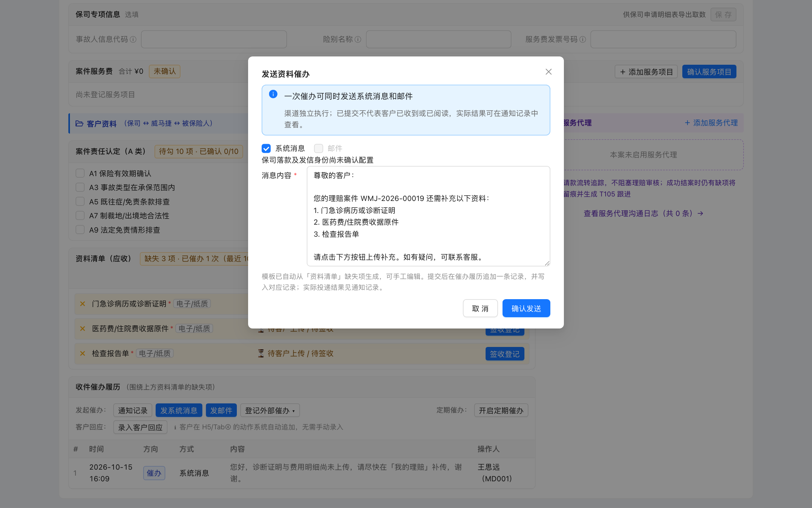The width and height of the screenshot is (812, 508).
Task: Uncheck the 系统消息 checkbox
Action: click(x=266, y=148)
